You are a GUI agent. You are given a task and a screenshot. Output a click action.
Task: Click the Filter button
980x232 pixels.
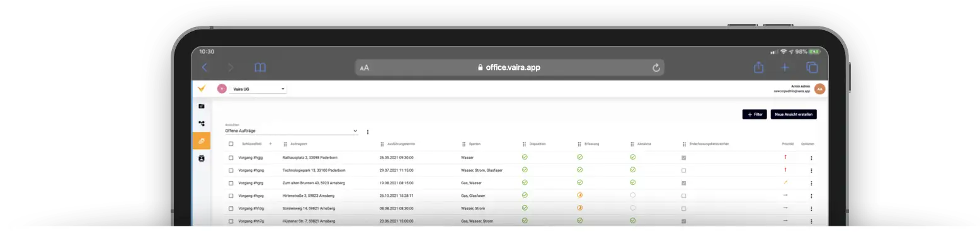(755, 114)
